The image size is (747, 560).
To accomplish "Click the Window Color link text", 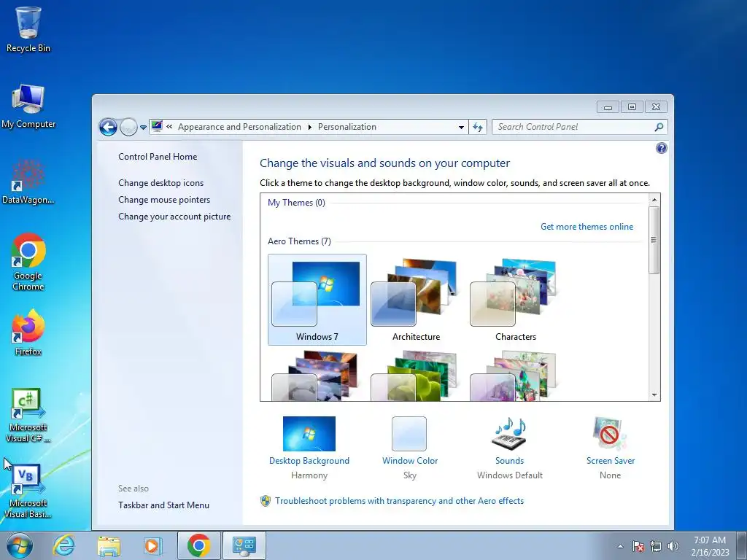I will (x=410, y=461).
